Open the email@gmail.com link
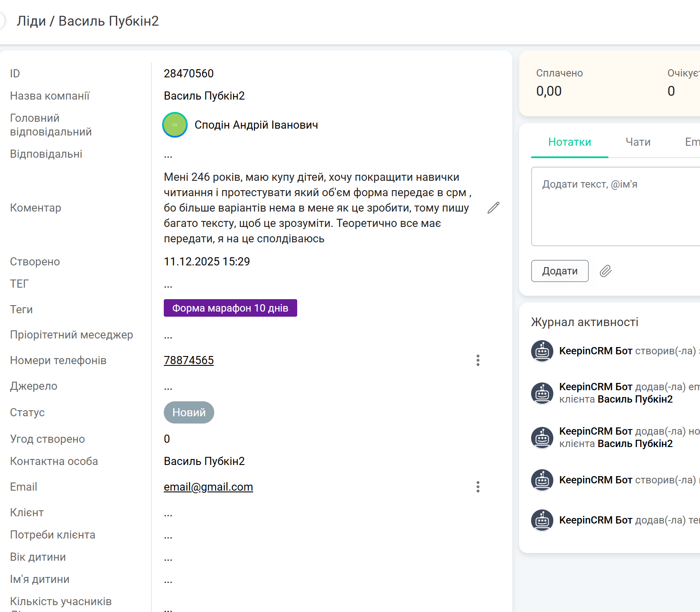 [x=208, y=487]
